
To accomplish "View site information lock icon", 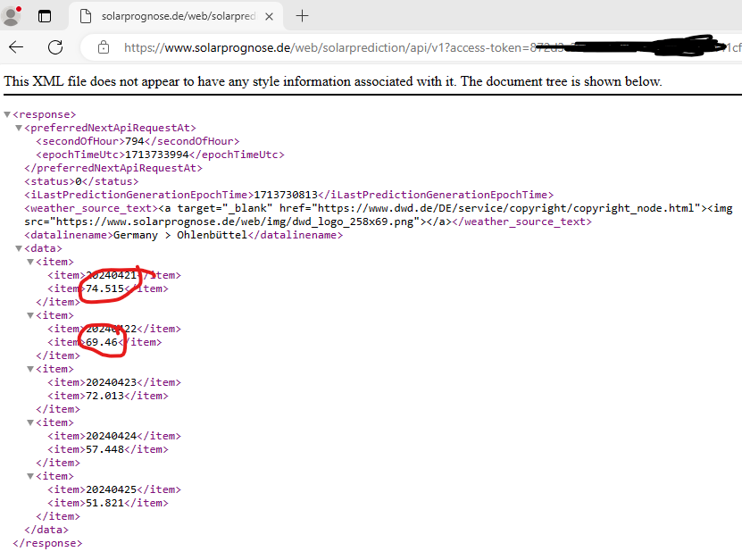I will tap(104, 47).
